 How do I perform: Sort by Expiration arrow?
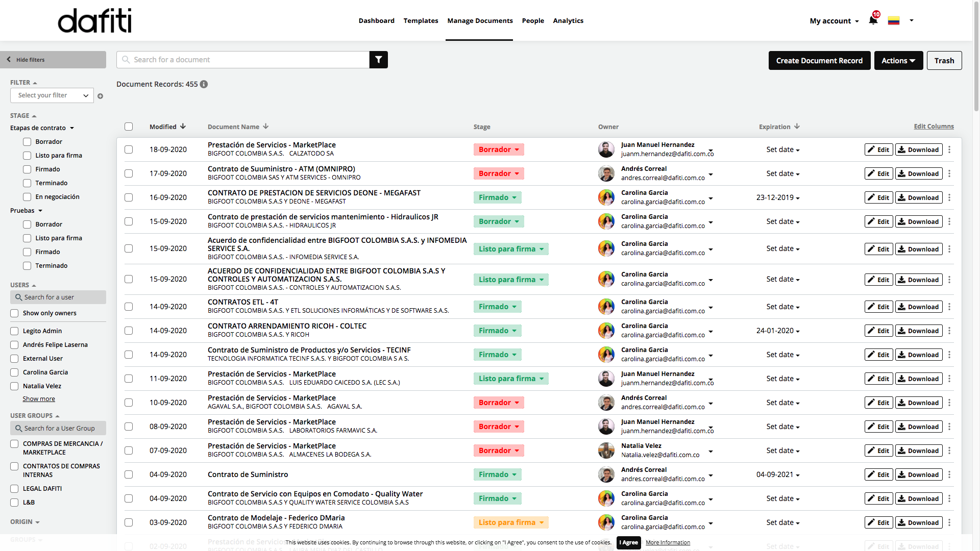pos(797,127)
